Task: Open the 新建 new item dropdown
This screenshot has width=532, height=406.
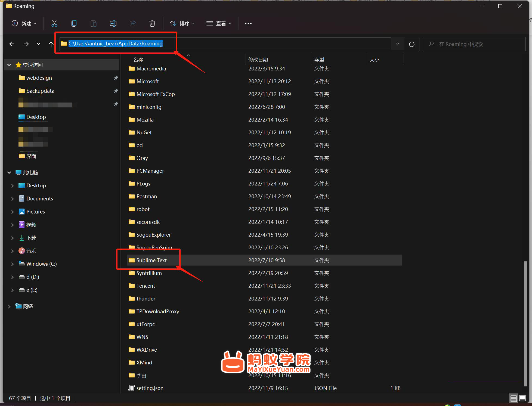Action: (24, 23)
